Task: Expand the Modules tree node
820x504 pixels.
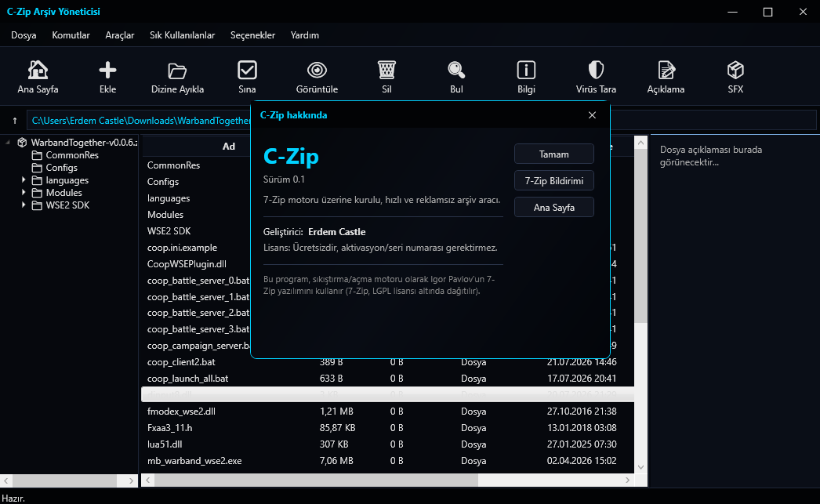Action: (x=24, y=192)
